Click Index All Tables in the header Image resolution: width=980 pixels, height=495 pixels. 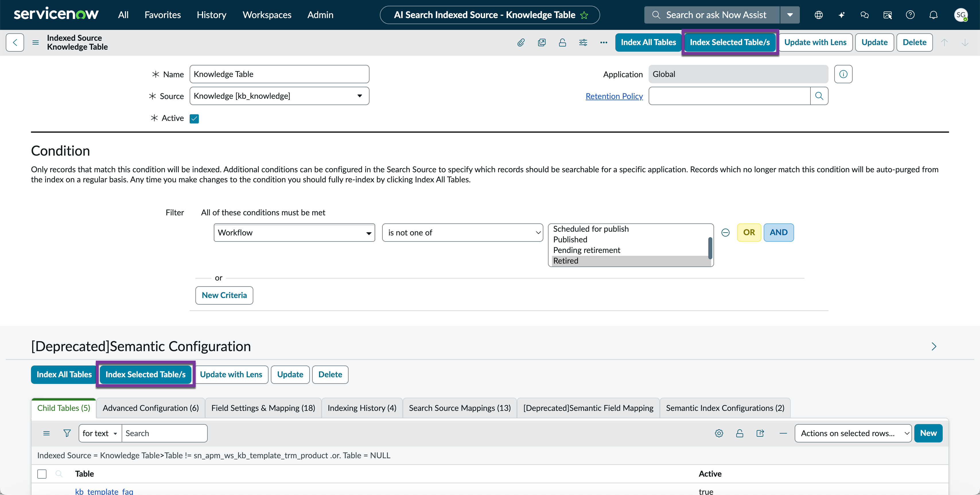point(648,42)
